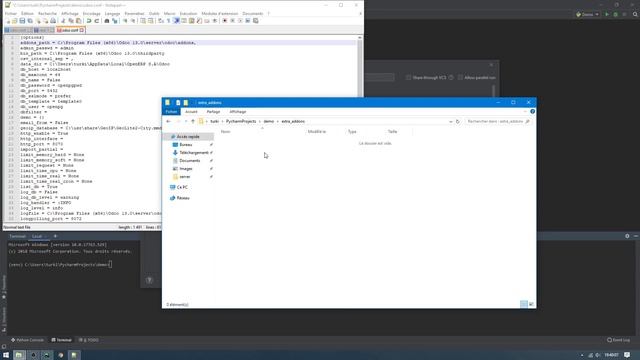This screenshot has width=640, height=360.
Task: Go up one folder level in Explorer
Action: [x=193, y=122]
